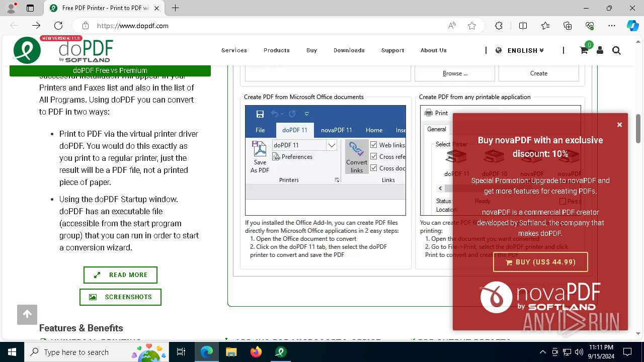
Task: Open the Copilot sidebar icon
Action: pos(632,26)
